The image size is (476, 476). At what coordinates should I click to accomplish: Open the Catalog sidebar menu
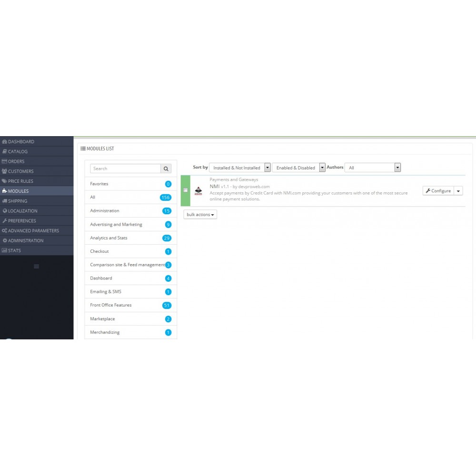[x=37, y=151]
